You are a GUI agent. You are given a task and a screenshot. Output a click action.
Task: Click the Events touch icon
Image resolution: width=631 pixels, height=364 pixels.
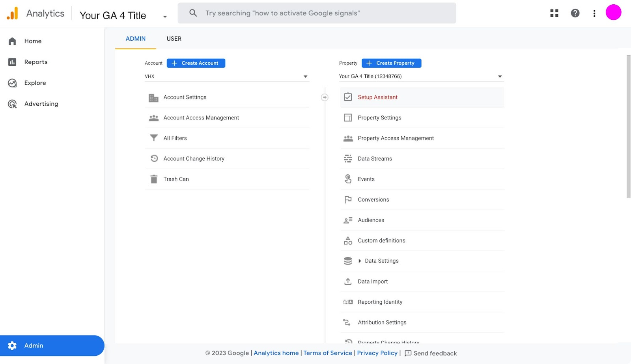coord(348,179)
